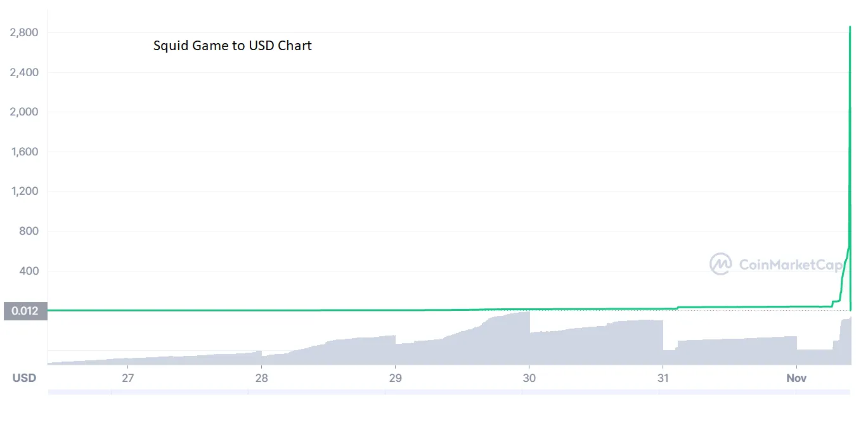Select the 29 date axis label

[x=396, y=377]
